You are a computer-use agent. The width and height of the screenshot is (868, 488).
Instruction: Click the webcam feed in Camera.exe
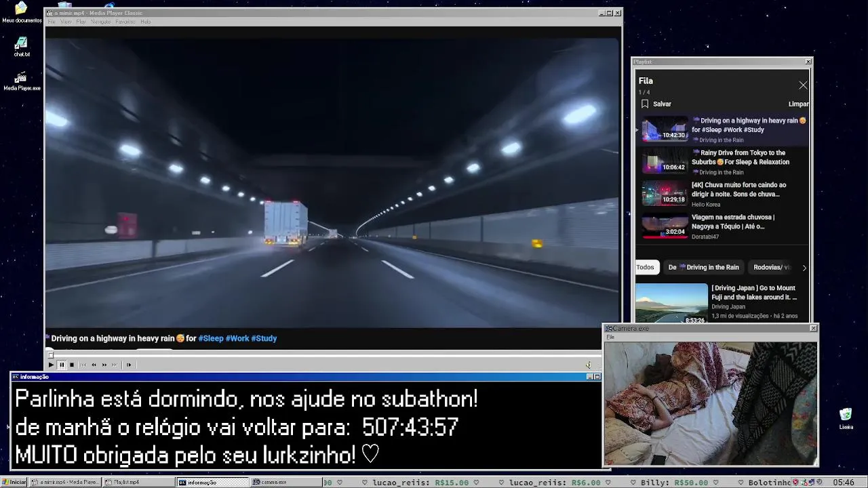click(711, 403)
